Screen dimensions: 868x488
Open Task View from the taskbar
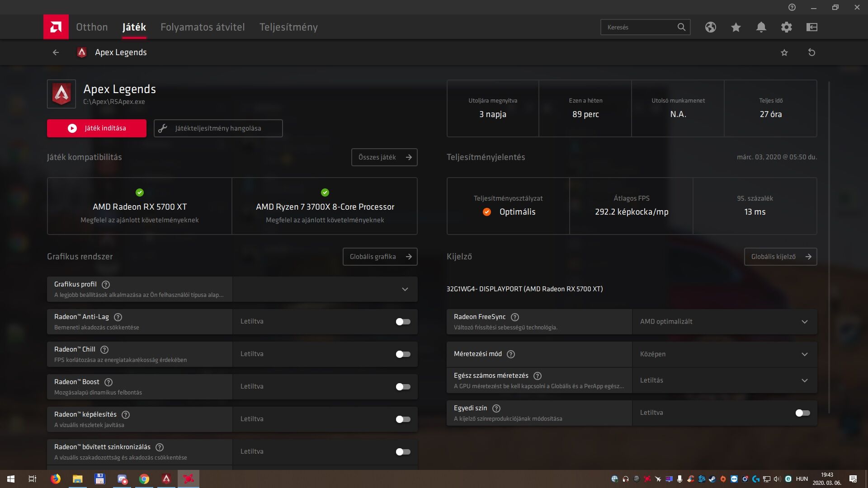coord(33,479)
